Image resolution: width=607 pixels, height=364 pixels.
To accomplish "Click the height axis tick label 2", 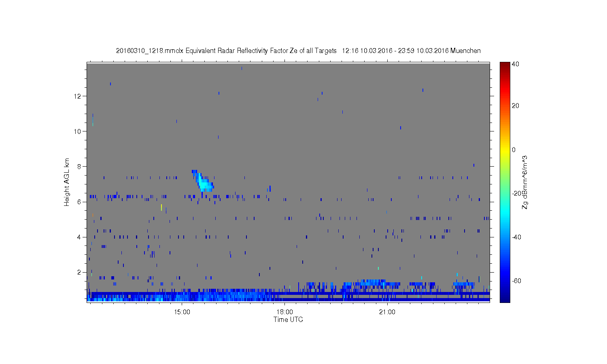I will coord(79,272).
